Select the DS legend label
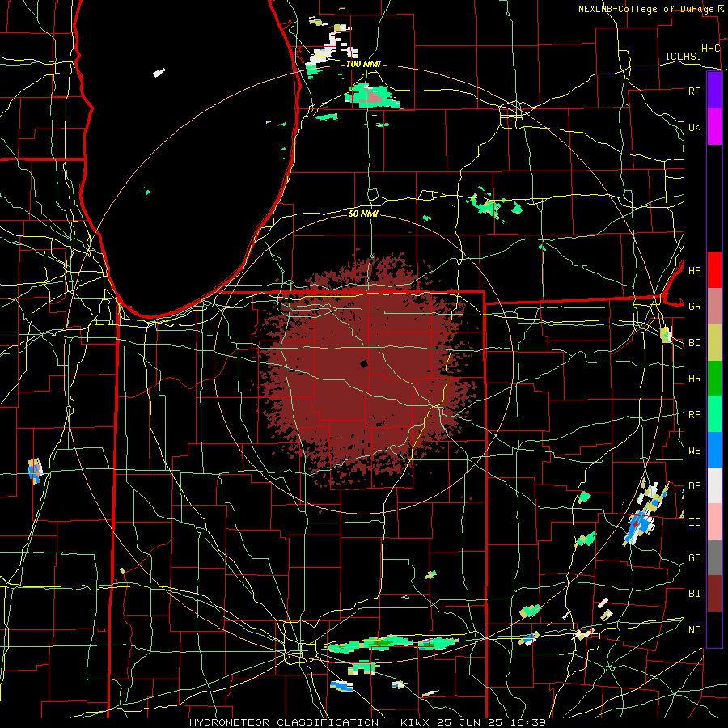This screenshot has height=728, width=728. pos(694,486)
